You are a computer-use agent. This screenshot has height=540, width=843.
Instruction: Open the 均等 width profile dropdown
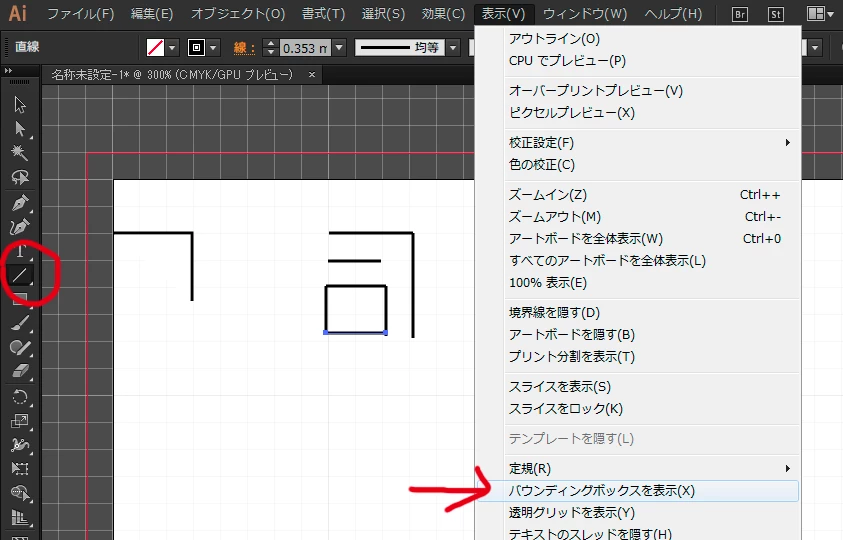453,47
